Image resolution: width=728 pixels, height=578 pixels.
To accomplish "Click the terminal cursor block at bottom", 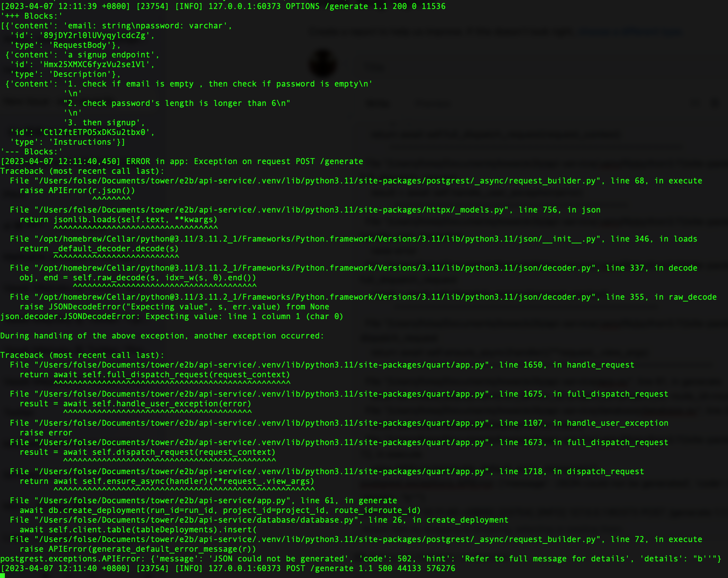I will (2, 575).
